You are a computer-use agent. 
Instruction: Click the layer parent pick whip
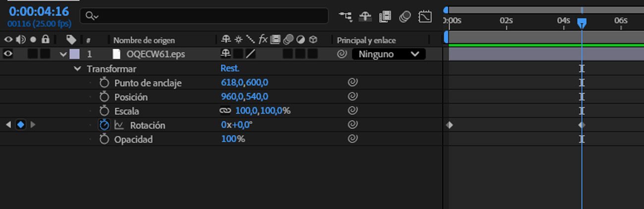click(x=342, y=54)
